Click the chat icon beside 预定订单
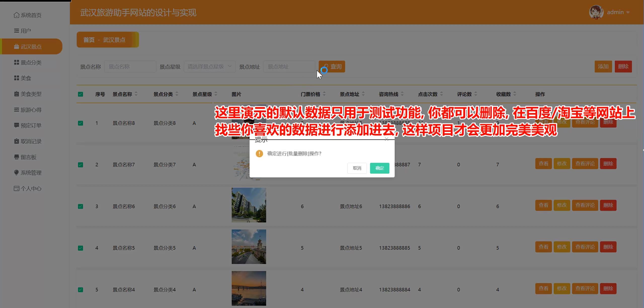The image size is (644, 308). (16, 125)
